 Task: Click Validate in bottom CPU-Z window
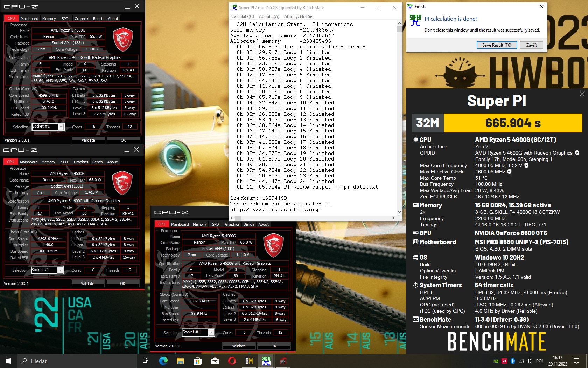pos(239,346)
